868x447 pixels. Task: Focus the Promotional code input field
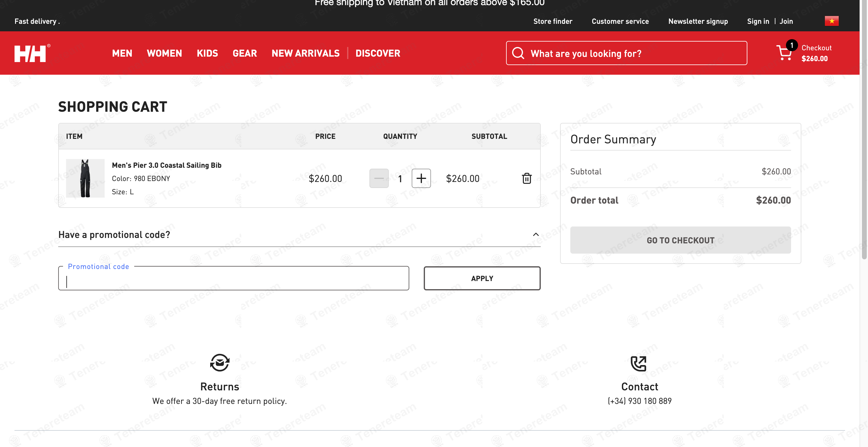pos(233,279)
